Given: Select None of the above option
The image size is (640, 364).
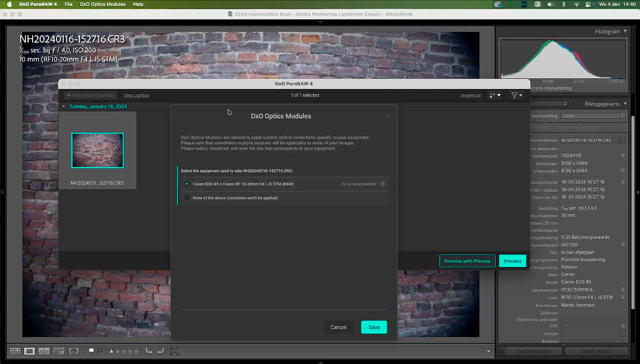Looking at the screenshot, I should tap(284, 198).
